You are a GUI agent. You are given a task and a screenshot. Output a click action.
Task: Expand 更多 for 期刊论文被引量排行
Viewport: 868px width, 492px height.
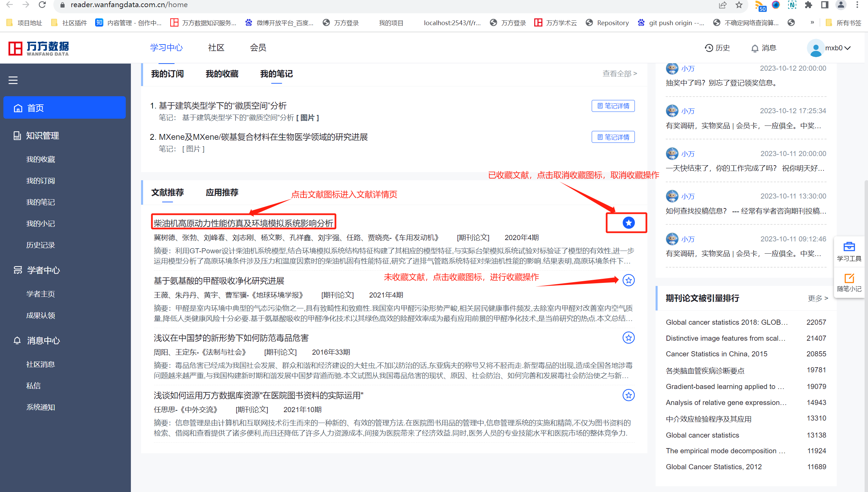[x=818, y=298]
